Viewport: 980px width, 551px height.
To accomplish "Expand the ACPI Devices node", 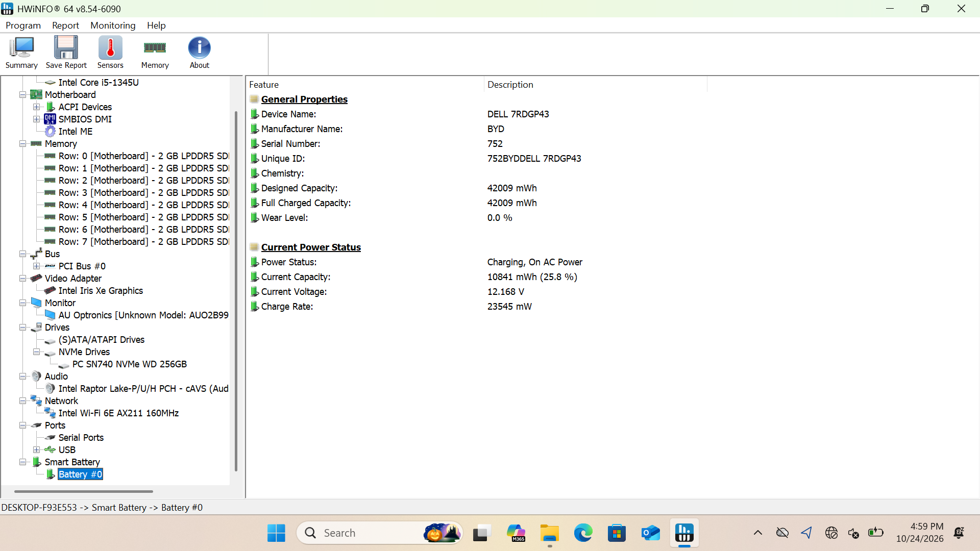I will tap(36, 107).
